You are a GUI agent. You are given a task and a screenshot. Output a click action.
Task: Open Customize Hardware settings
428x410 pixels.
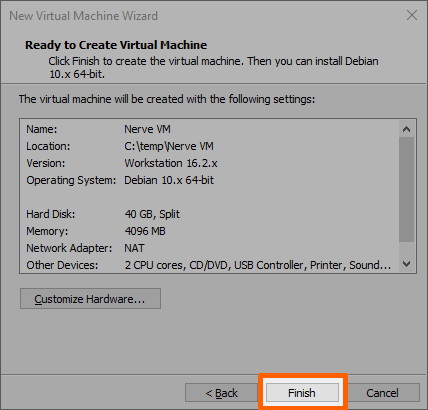(x=90, y=299)
